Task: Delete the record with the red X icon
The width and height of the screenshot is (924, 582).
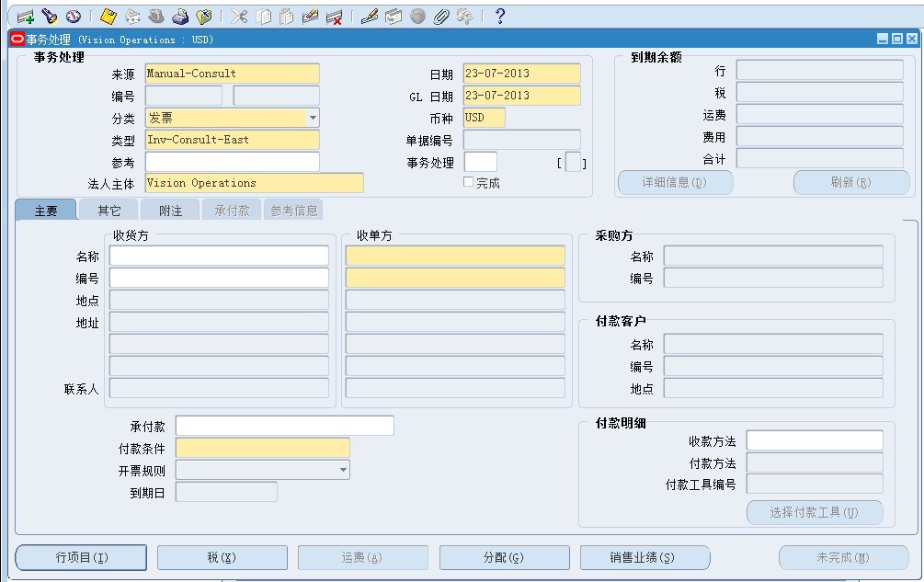Action: 334,17
